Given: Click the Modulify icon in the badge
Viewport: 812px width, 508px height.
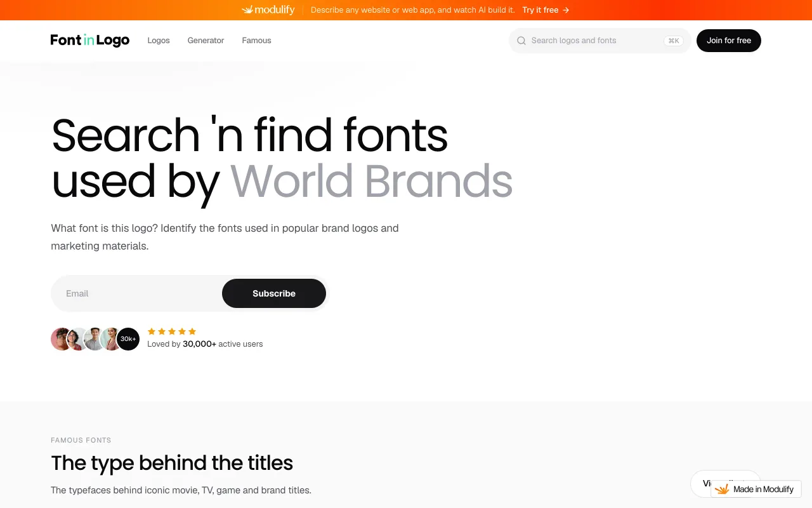Looking at the screenshot, I should pyautogui.click(x=722, y=489).
